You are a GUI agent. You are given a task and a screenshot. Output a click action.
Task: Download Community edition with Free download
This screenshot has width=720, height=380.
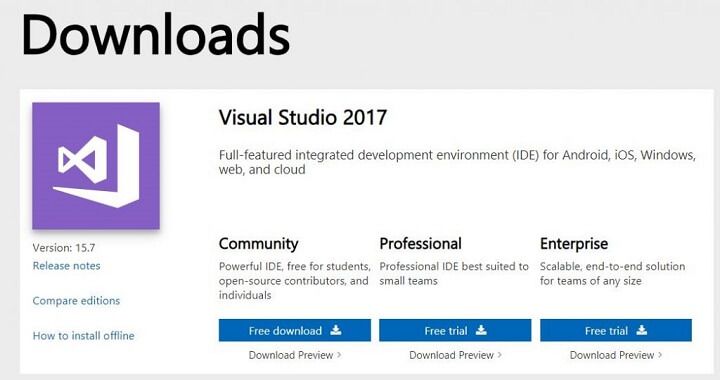[295, 330]
